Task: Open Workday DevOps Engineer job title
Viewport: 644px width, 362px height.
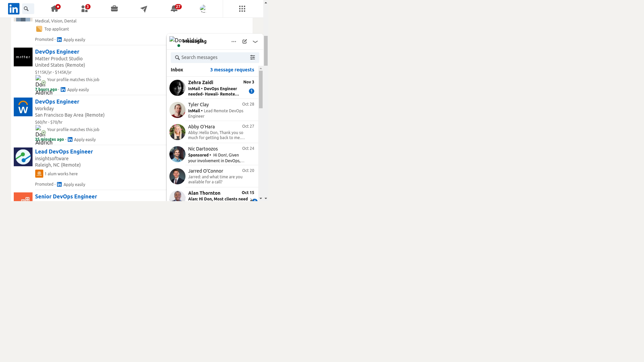Action: (57, 102)
